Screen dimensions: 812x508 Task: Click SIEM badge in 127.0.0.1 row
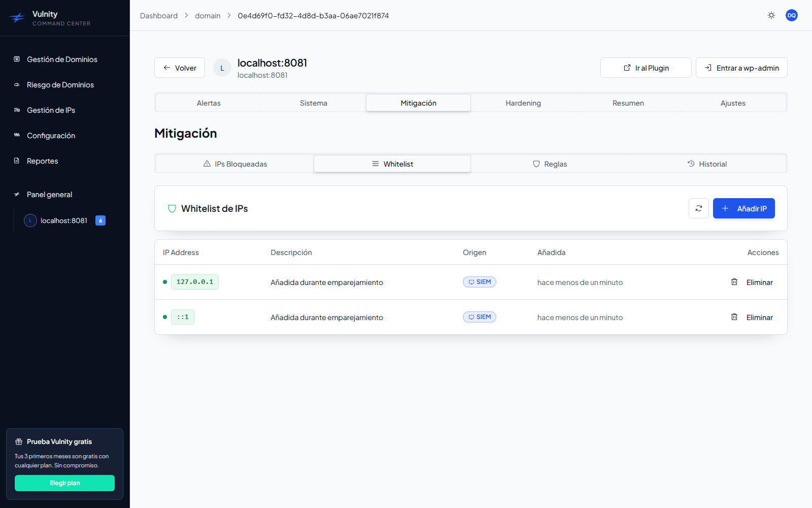[480, 282]
